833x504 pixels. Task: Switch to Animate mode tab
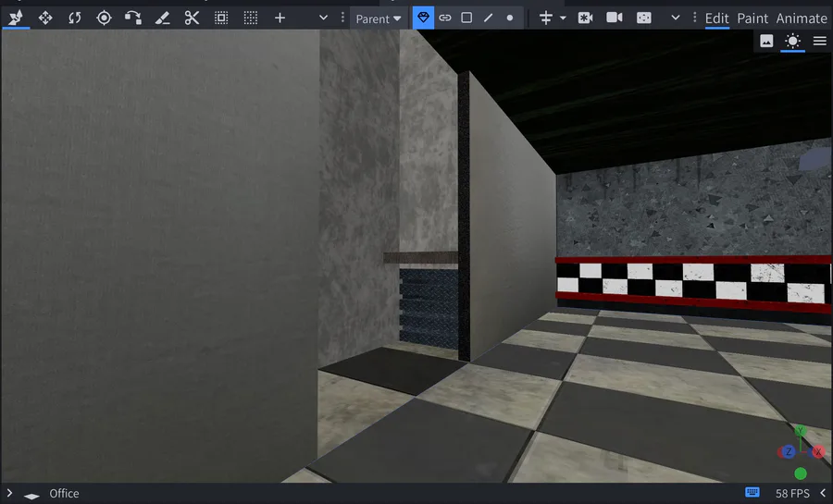(802, 18)
